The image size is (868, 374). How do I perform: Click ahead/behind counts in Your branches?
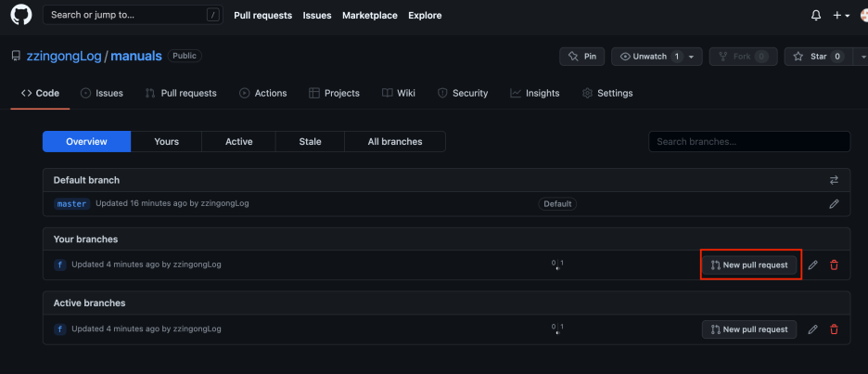pyautogui.click(x=557, y=264)
